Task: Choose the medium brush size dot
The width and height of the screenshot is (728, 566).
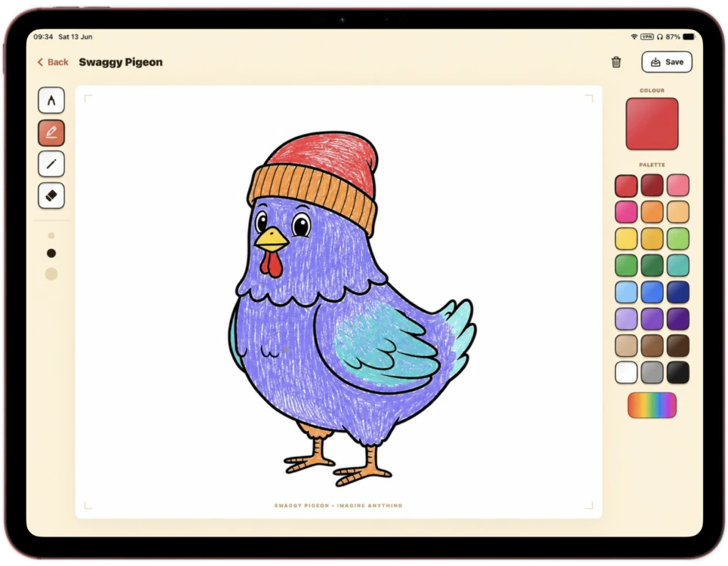Action: (x=51, y=253)
